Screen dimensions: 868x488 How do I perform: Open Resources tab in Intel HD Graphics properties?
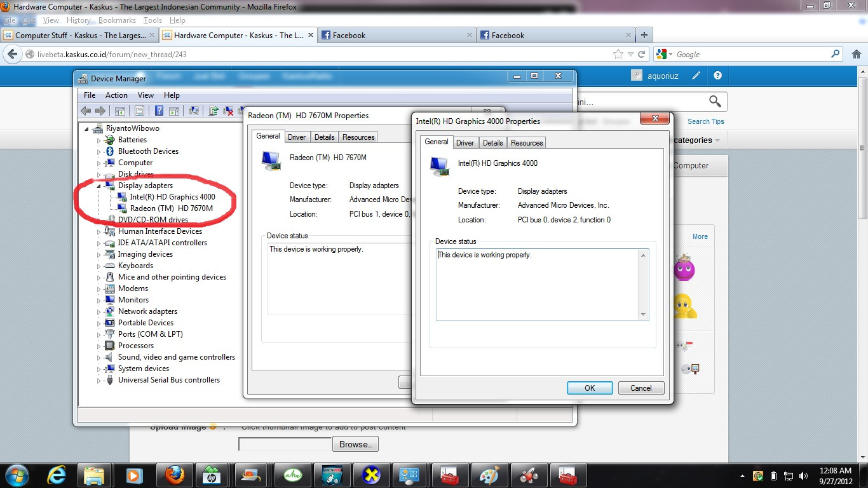[x=527, y=143]
